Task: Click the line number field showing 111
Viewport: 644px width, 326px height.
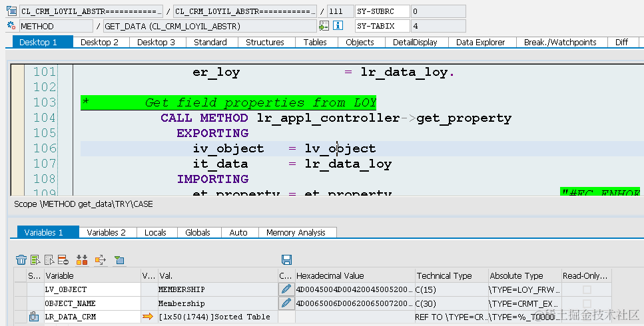Action: click(x=340, y=11)
